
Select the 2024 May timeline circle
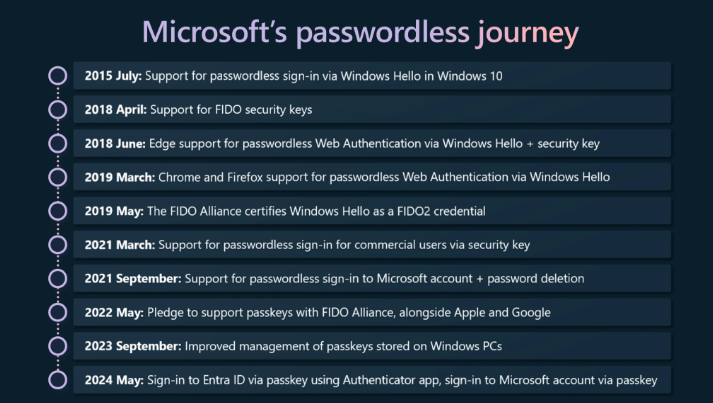coord(58,380)
